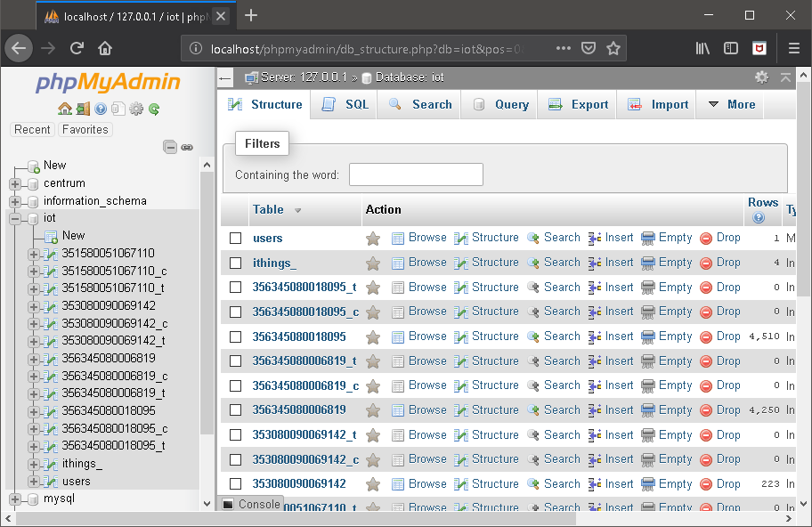Open page actions three-dot menu
812x527 pixels.
pyautogui.click(x=564, y=48)
